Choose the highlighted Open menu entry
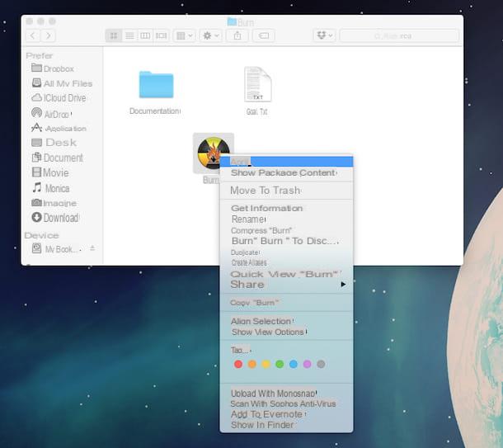The height and width of the screenshot is (448, 503). (x=286, y=162)
